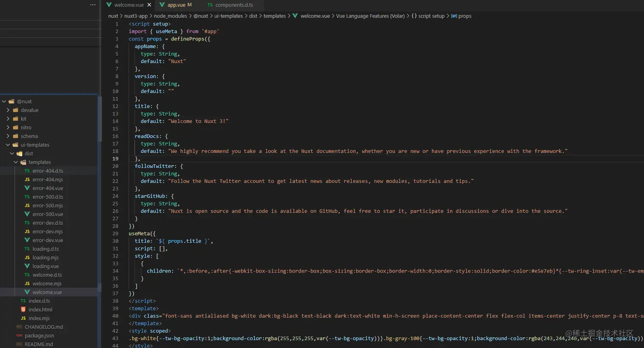Click the JS icon beside index.mjs

coord(23,318)
